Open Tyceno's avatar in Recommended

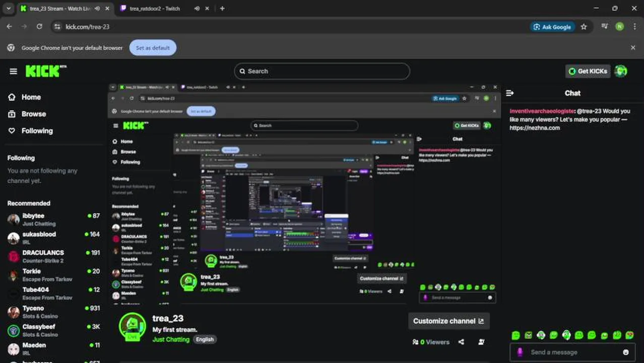click(14, 312)
